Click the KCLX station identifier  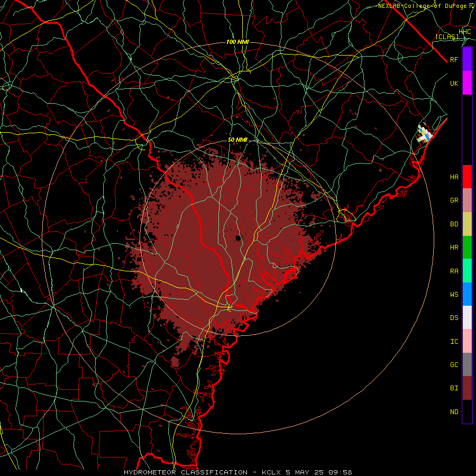pyautogui.click(x=271, y=472)
